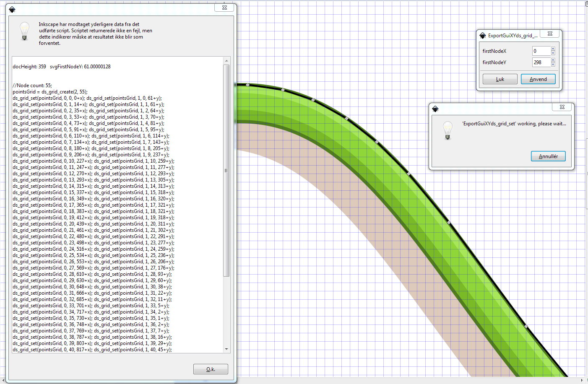Viewport: 588px width, 384px height.
Task: Click Inkscape icon in script output dialog title
Action: click(x=12, y=10)
